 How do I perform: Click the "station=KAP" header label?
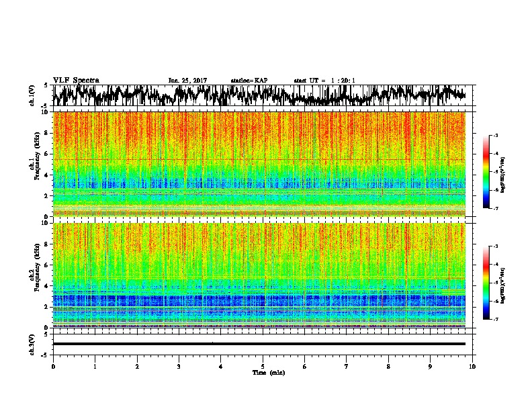pos(249,81)
